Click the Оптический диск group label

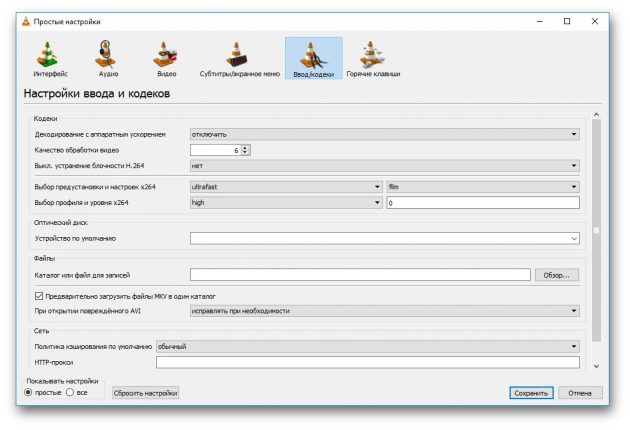(x=61, y=222)
